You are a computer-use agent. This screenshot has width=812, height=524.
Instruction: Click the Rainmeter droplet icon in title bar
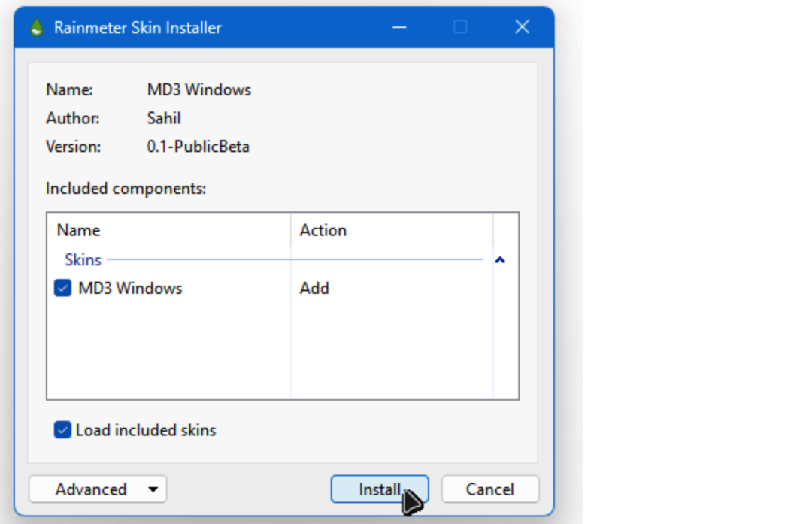(x=35, y=29)
